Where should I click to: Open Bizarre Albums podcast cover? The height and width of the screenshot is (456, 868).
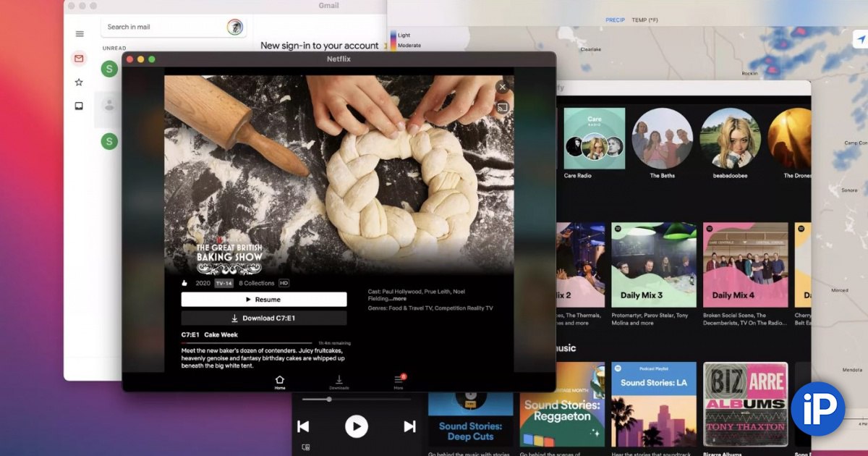746,405
